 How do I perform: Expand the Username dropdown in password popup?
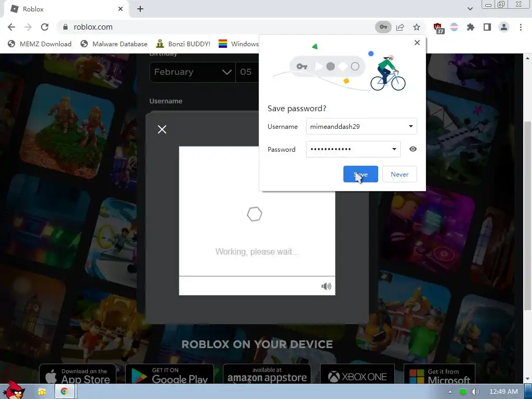410,126
